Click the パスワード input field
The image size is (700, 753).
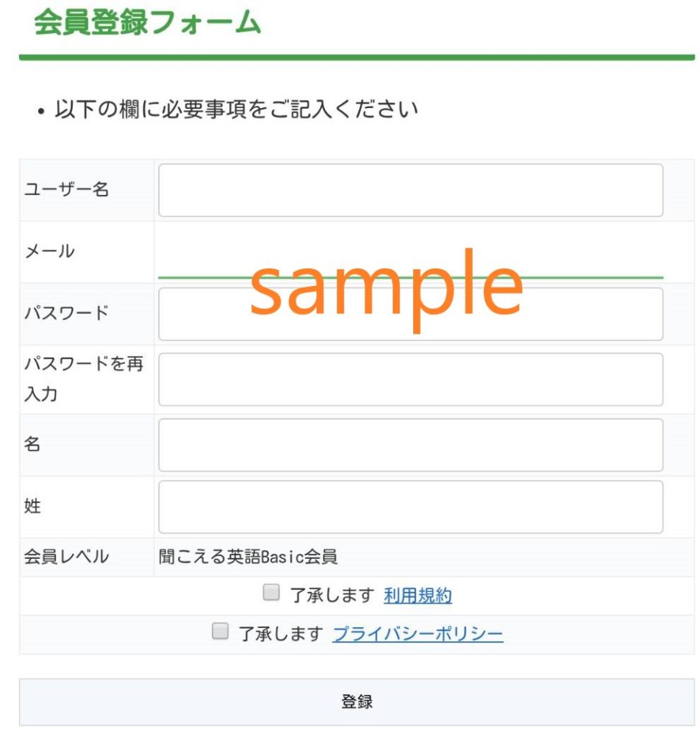click(410, 314)
